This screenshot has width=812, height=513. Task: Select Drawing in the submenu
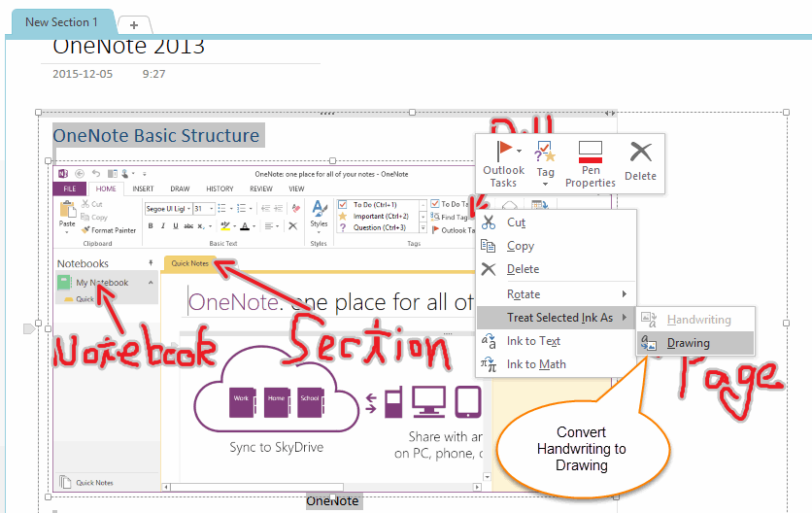pyautogui.click(x=688, y=343)
